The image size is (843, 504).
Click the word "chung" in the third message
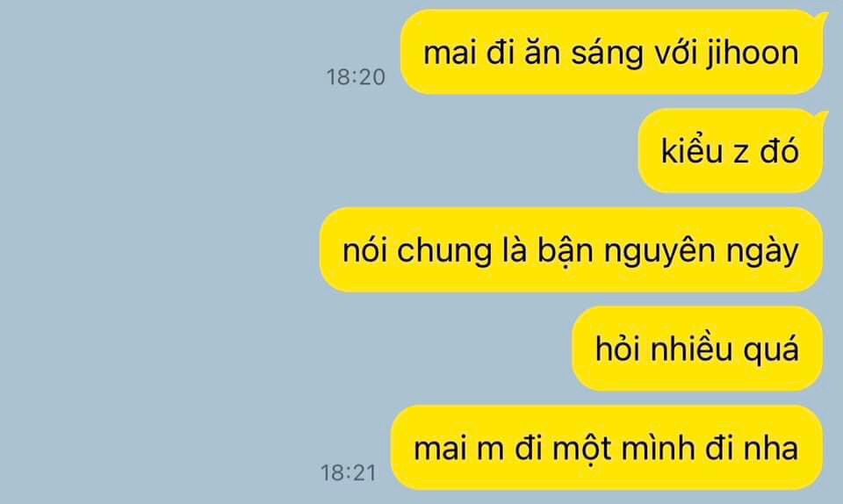[x=444, y=251]
